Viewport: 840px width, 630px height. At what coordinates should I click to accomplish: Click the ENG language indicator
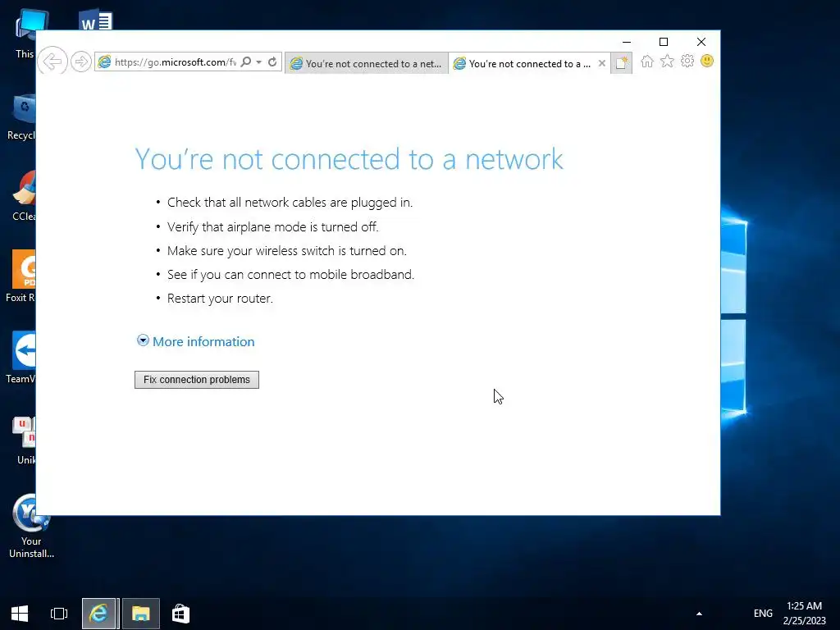(x=763, y=614)
